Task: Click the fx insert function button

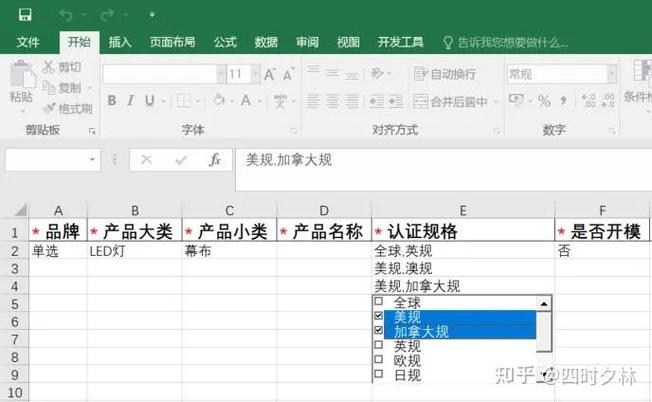Action: pyautogui.click(x=215, y=160)
